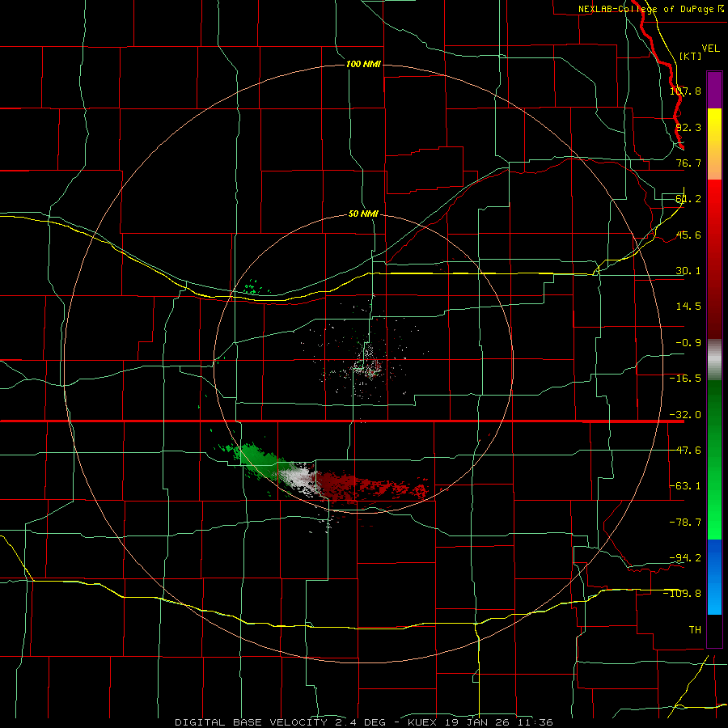Click the 100 NMI range ring label
The image size is (728, 728).
[x=363, y=64]
